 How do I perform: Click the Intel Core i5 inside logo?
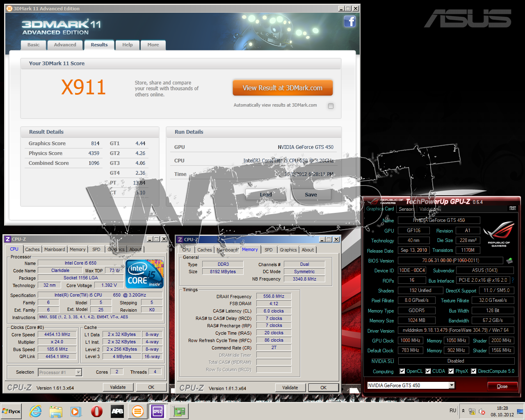point(144,274)
